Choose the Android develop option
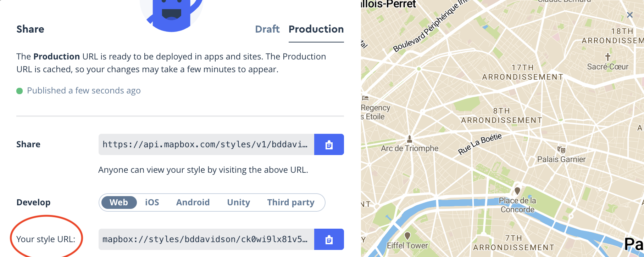Viewport: 644px width, 257px height. click(x=193, y=202)
